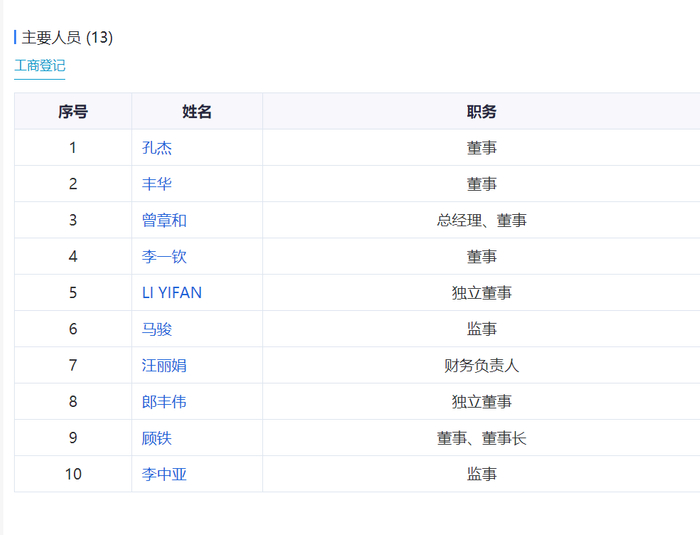Select the 总经理、董事 position cell

(x=481, y=220)
